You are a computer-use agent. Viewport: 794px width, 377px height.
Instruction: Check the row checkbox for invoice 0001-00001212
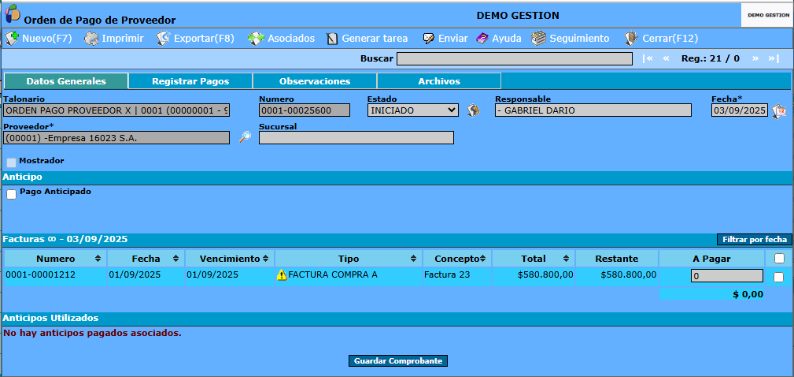tap(779, 277)
